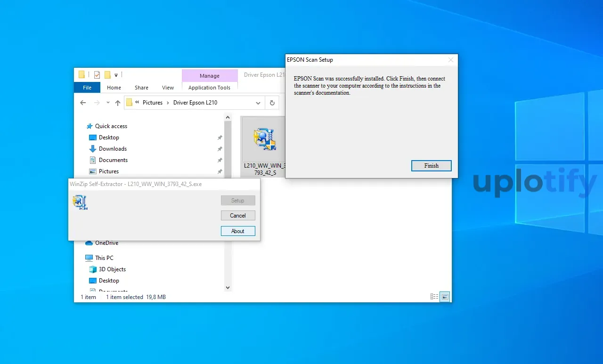Select the L210_WW_WIN_3793_42_S file icon
Screen dimensions: 603x364
(x=264, y=139)
